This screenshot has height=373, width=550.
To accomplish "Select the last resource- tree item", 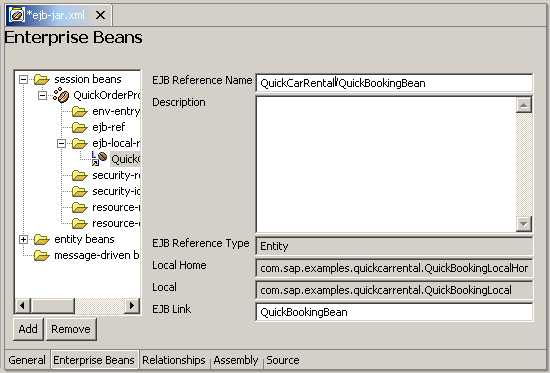I will 116,223.
